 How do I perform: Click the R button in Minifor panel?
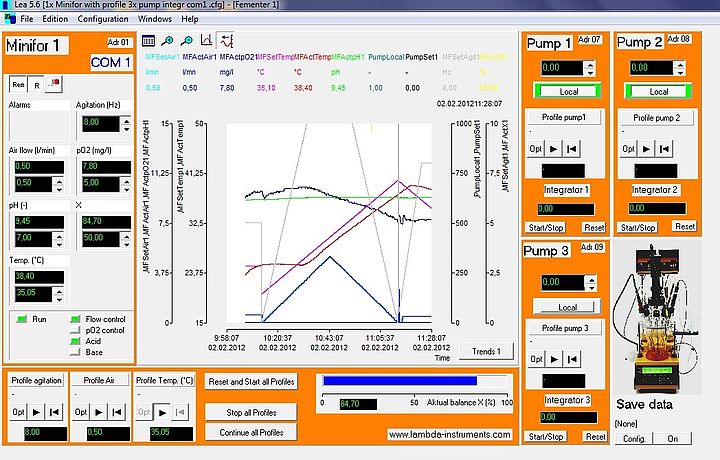coord(36,85)
